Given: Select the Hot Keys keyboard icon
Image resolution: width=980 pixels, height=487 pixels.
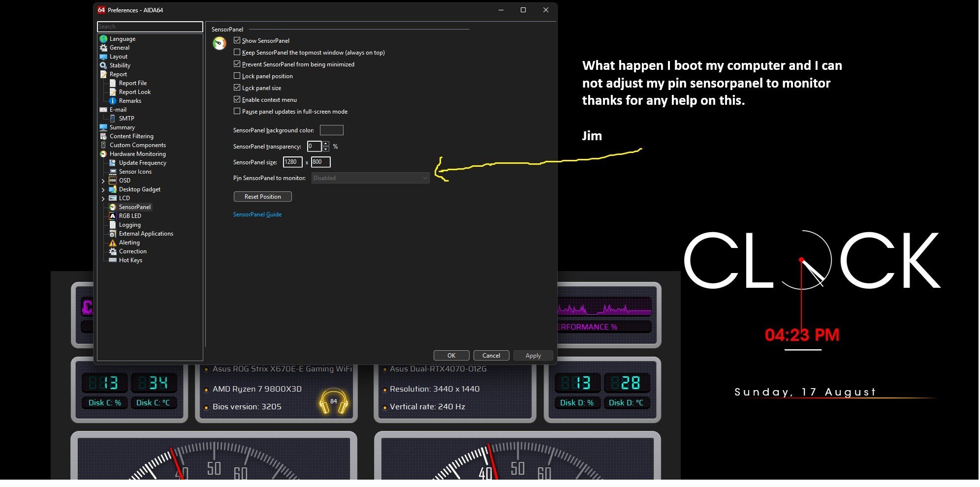Looking at the screenshot, I should (113, 260).
